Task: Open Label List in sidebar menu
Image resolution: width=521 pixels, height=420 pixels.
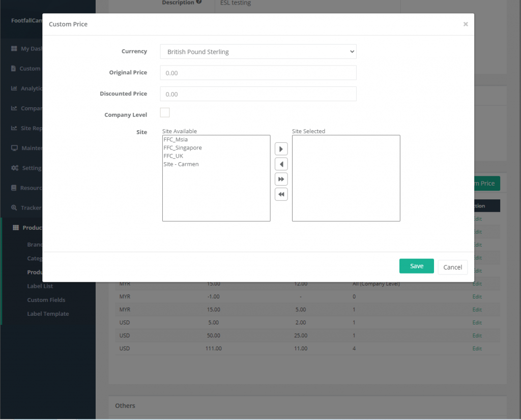Action: (40, 286)
